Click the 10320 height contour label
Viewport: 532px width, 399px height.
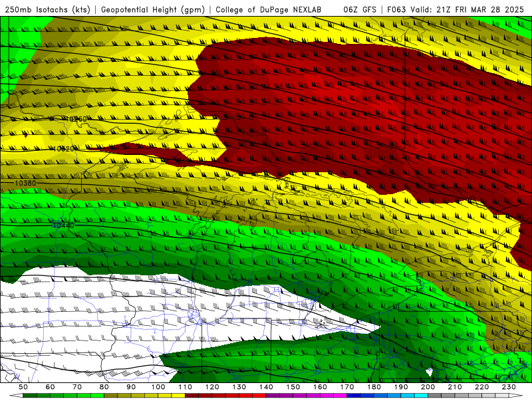63,149
